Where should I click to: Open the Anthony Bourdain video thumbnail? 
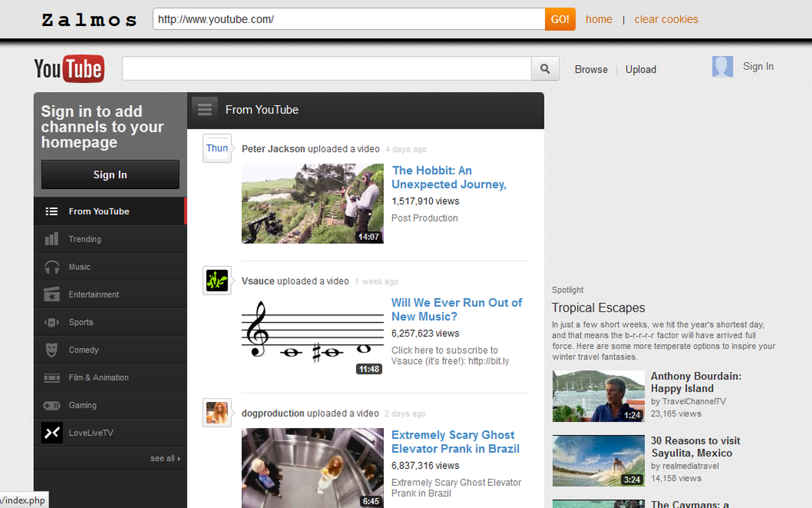[x=598, y=396]
